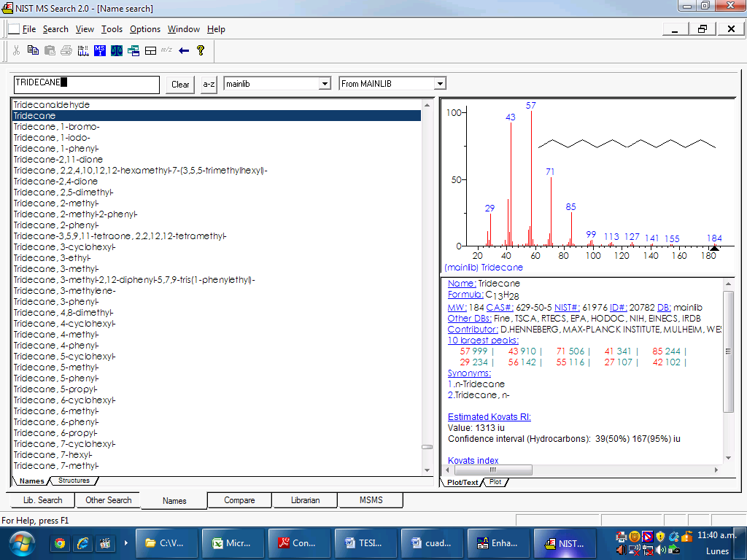Click the balance scales toolbar icon
Screen dimensions: 747x560
coord(117,50)
